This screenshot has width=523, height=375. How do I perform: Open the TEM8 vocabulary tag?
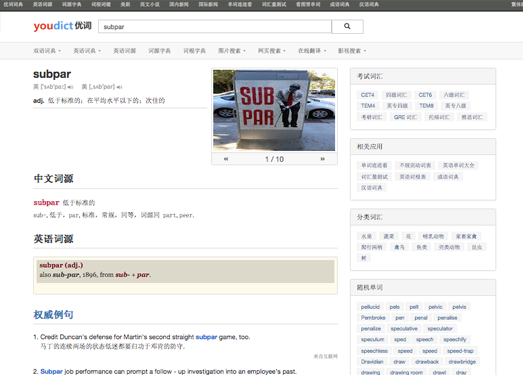[x=426, y=106]
